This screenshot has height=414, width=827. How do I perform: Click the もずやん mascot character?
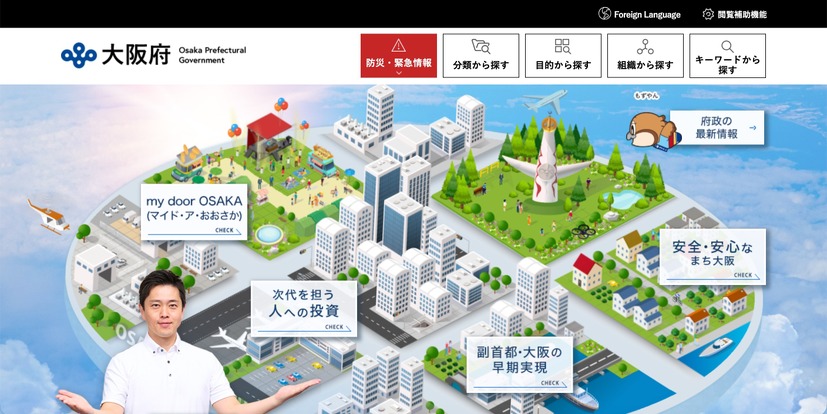tap(652, 132)
